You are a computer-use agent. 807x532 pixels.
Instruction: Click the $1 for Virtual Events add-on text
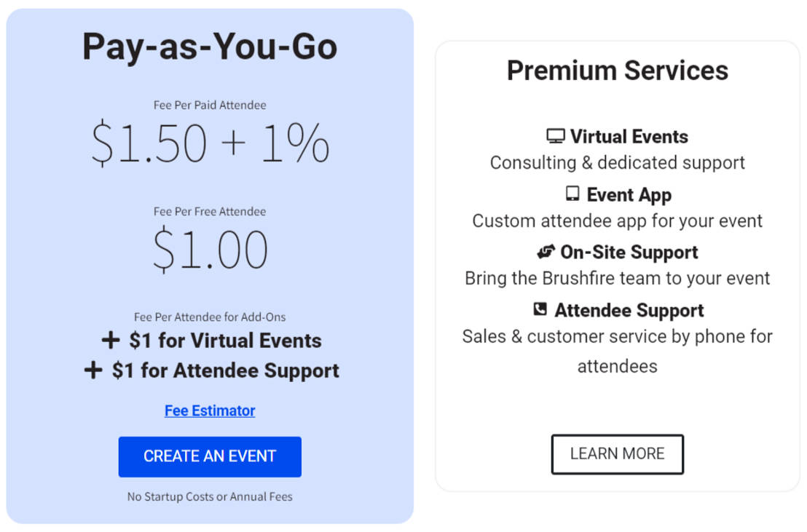coord(225,341)
